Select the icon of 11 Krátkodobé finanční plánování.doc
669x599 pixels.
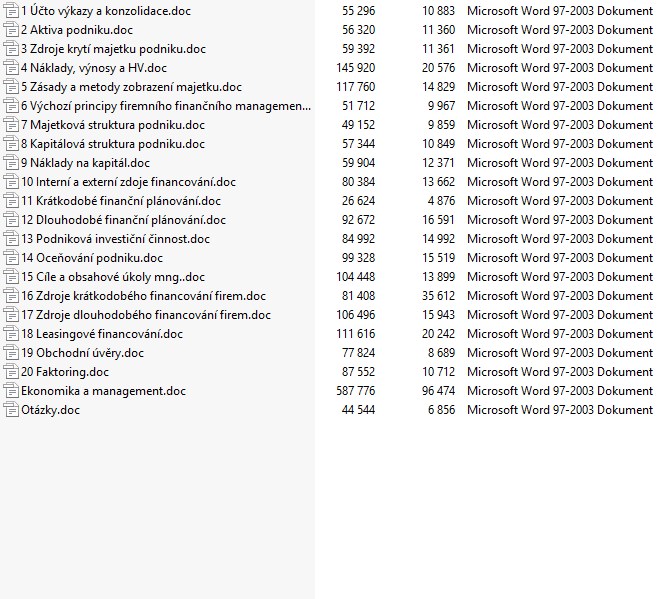click(x=11, y=201)
